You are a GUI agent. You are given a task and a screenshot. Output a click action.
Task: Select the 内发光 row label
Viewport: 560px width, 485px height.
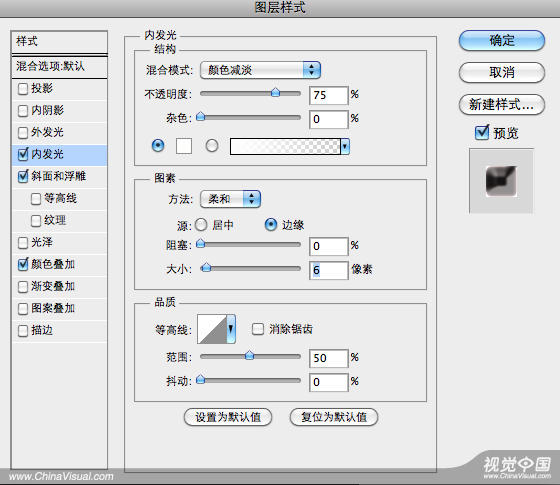coord(47,154)
